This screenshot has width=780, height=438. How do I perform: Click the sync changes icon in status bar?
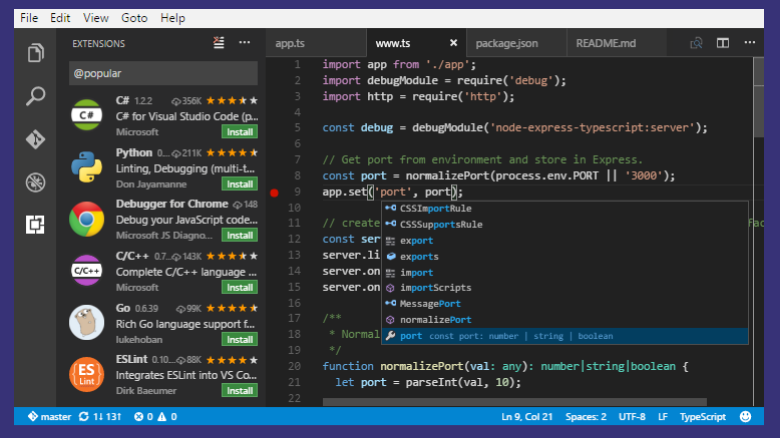pyautogui.click(x=84, y=417)
